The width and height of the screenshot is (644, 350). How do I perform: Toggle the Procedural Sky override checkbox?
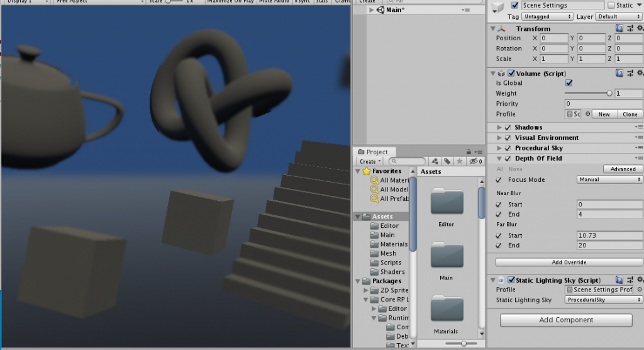(x=508, y=148)
